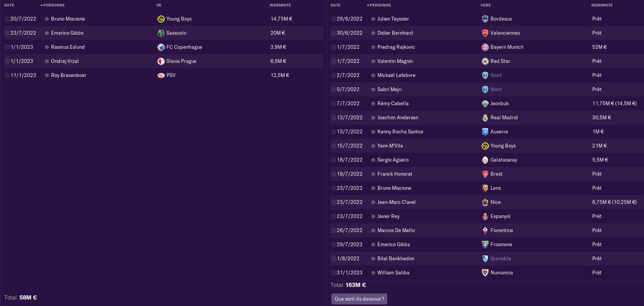Click the Bordeaux club badge
This screenshot has height=306, width=644.
click(x=485, y=19)
